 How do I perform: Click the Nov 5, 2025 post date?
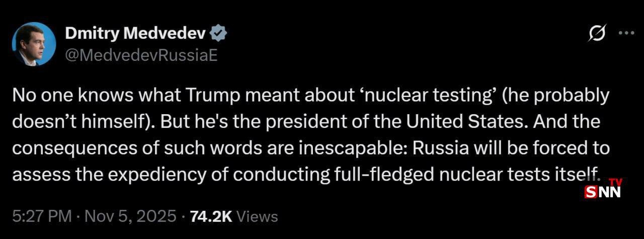130,216
